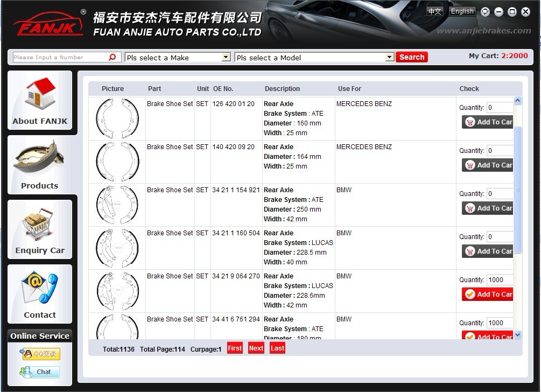This screenshot has width=541, height=392.
Task: Click the Check column header
Action: tap(469, 89)
